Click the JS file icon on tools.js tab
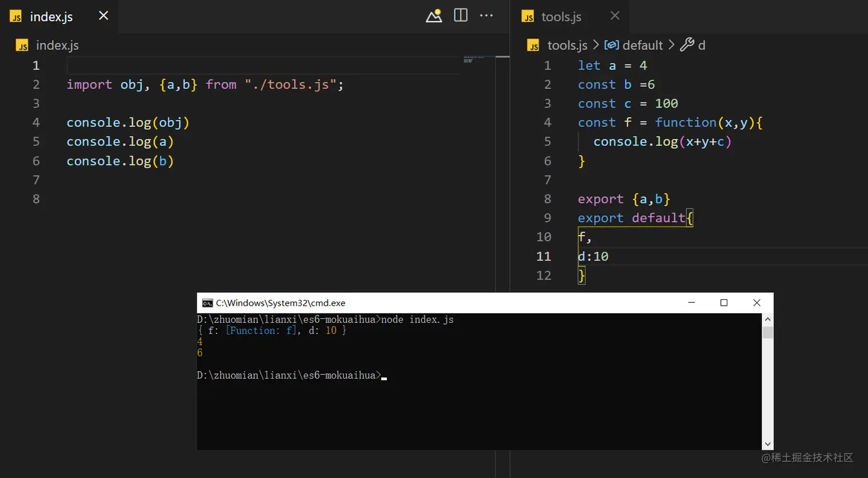 528,17
